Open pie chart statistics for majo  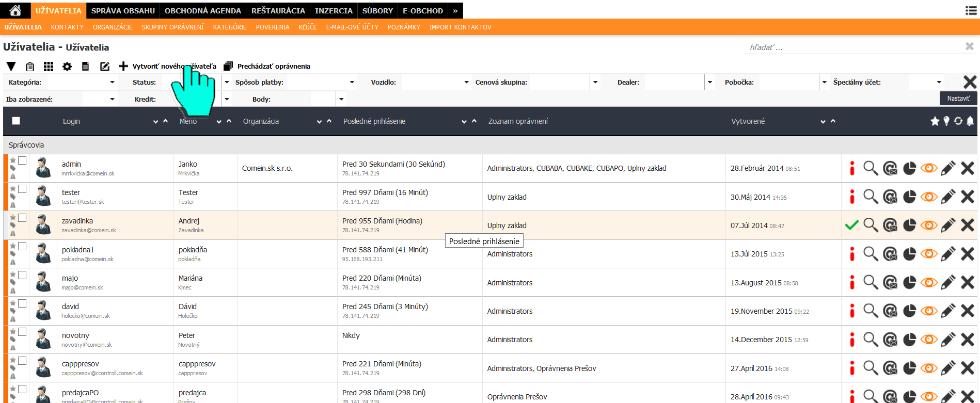pyautogui.click(x=909, y=283)
